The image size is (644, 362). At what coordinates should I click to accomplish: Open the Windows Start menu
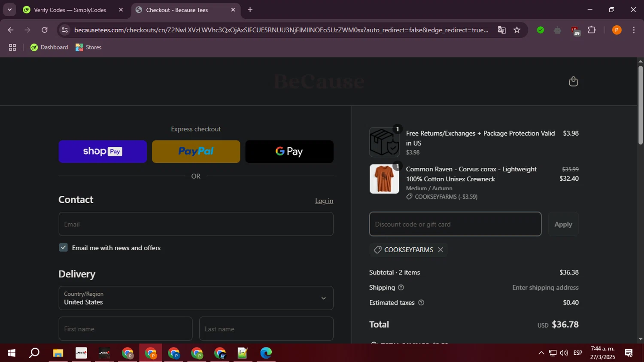(12, 353)
